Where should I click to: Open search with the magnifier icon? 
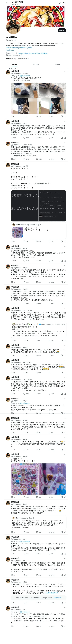pos(64,3)
